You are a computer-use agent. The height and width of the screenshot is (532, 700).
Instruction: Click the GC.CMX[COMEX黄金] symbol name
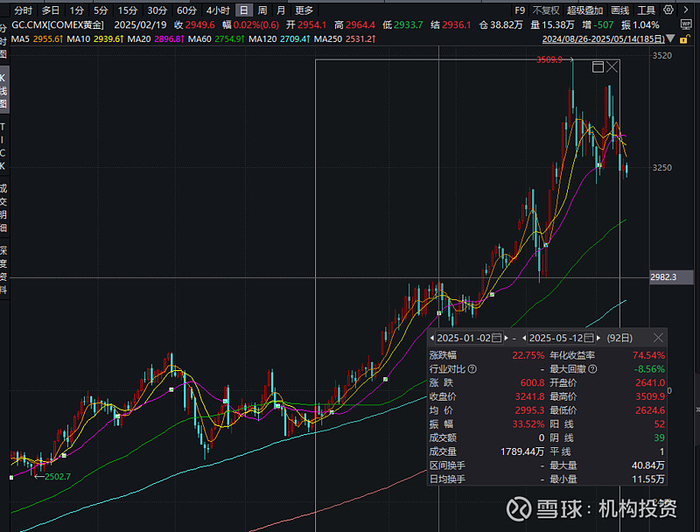pyautogui.click(x=58, y=25)
